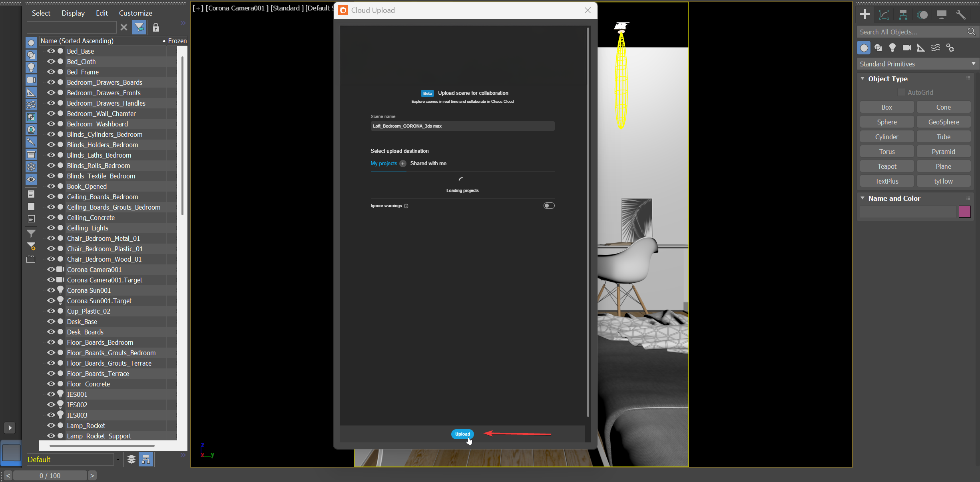The width and height of the screenshot is (980, 482).
Task: Open the Modify command panel tab
Action: click(x=884, y=15)
